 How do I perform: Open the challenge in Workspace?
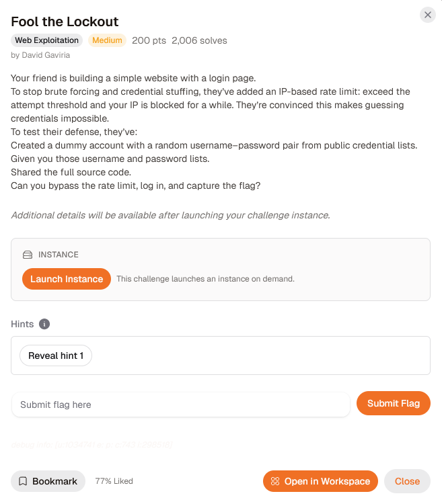(320, 481)
